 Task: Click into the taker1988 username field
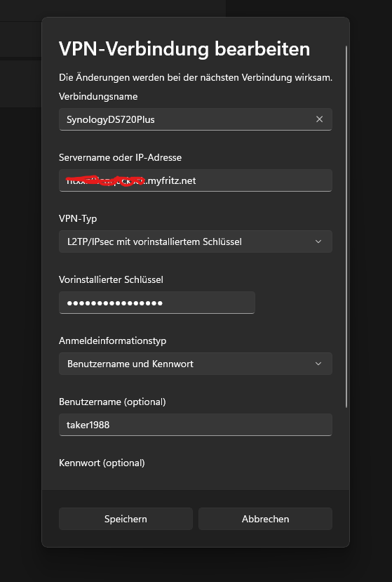pyautogui.click(x=196, y=425)
